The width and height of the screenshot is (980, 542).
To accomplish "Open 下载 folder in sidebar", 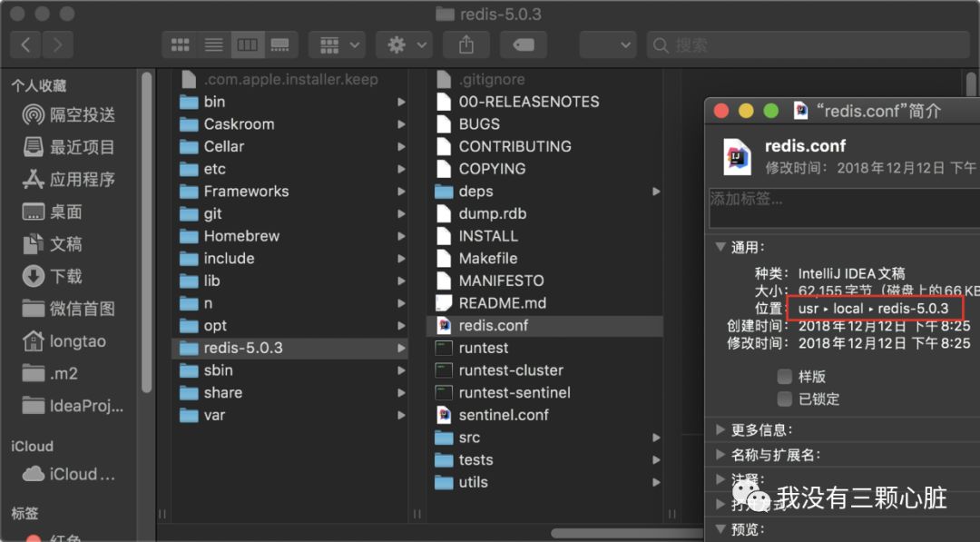I will (66, 276).
